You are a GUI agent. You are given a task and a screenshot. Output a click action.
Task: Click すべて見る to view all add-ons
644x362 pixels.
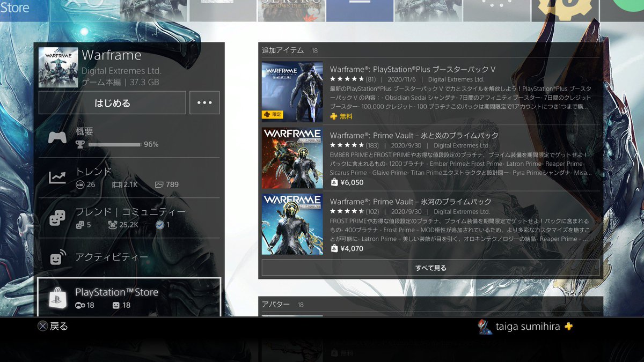(x=430, y=268)
